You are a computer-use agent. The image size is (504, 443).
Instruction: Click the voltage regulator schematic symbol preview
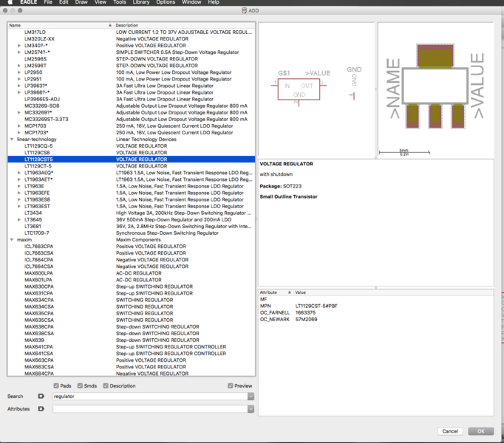pos(299,89)
